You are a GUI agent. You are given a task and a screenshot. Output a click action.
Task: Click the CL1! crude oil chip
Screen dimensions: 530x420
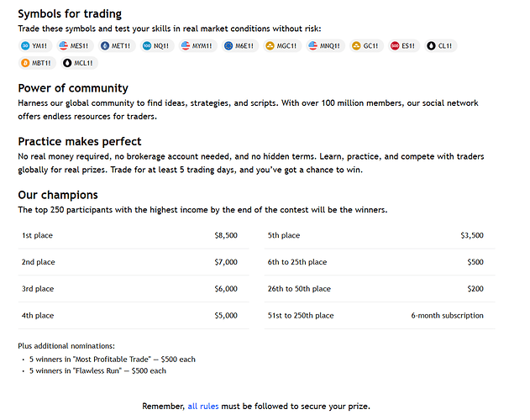coord(440,46)
